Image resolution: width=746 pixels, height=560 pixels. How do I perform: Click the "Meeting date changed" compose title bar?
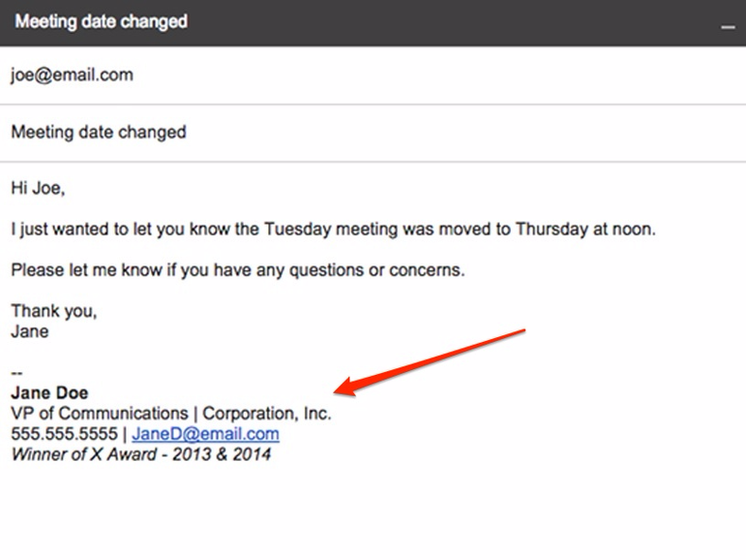(x=101, y=22)
